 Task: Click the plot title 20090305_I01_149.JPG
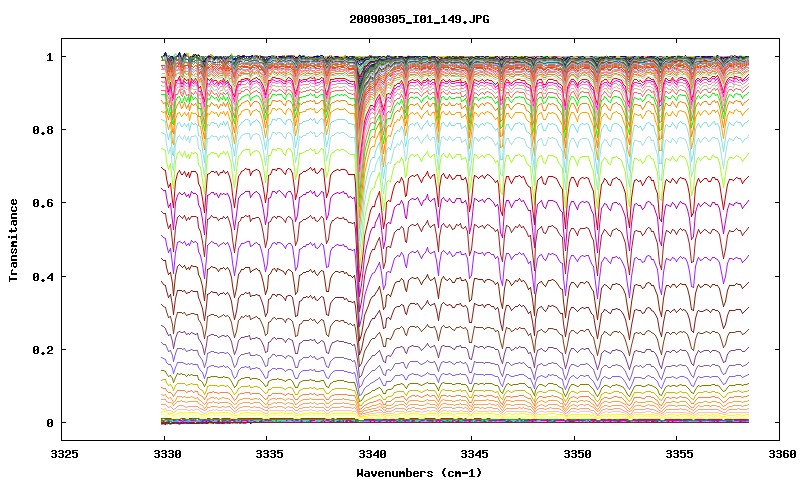click(419, 19)
